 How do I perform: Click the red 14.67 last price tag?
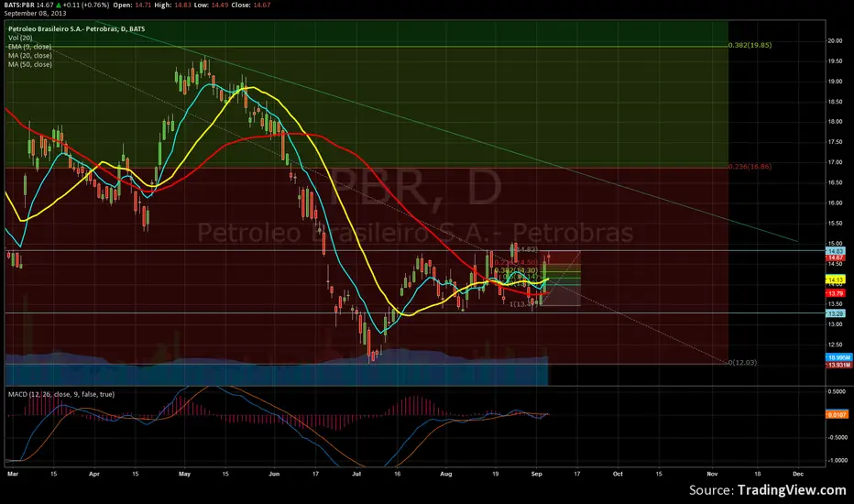click(835, 257)
